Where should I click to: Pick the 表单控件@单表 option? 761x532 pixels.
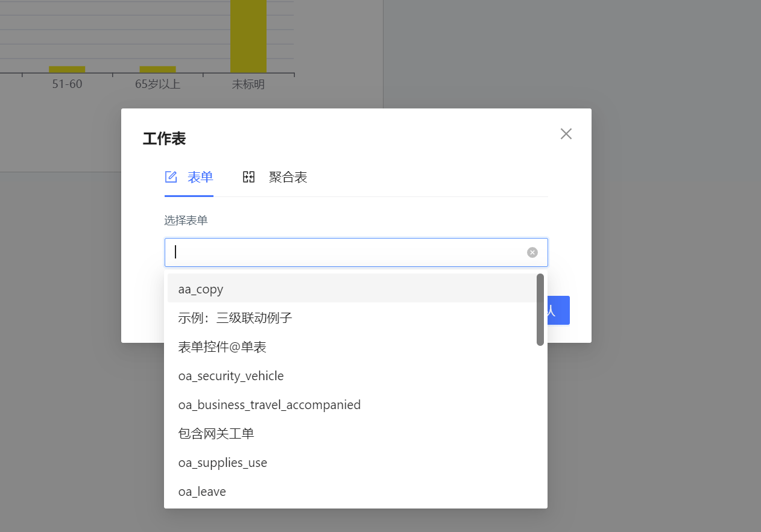click(x=223, y=347)
